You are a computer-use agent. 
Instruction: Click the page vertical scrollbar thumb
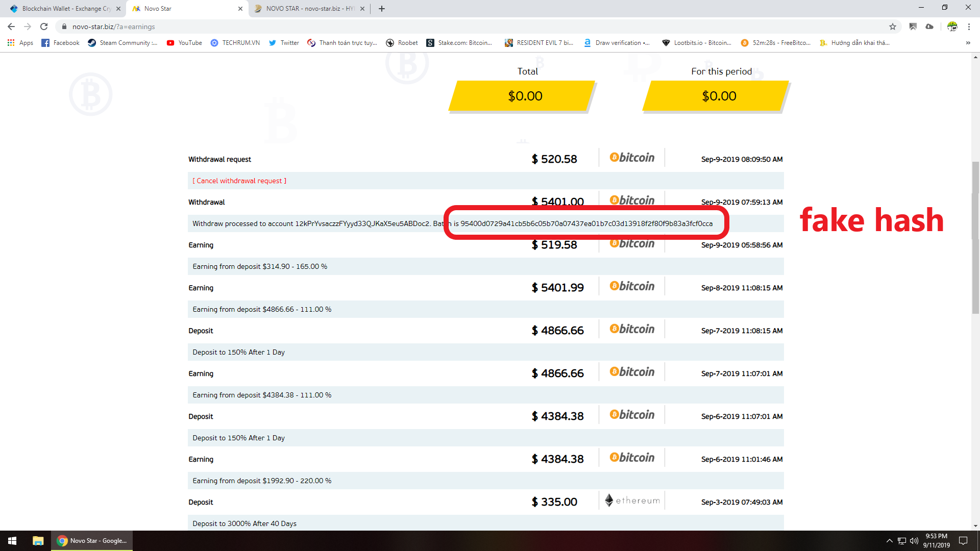(975, 238)
